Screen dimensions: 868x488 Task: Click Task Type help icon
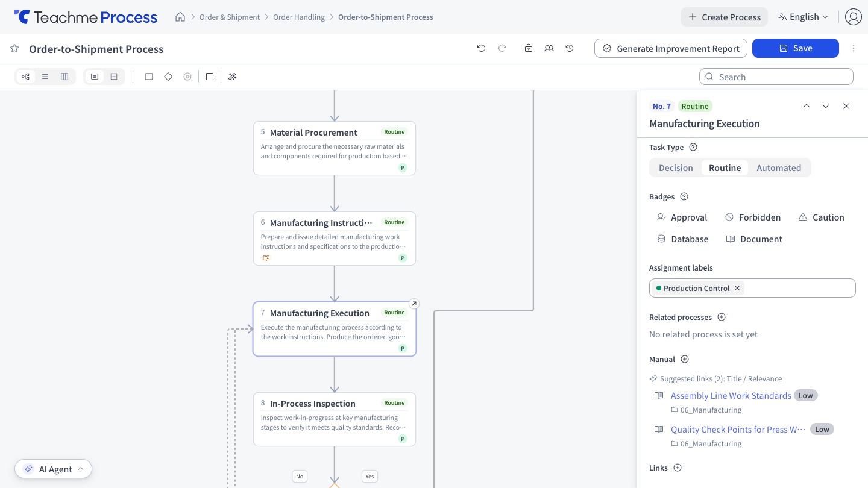[693, 147]
